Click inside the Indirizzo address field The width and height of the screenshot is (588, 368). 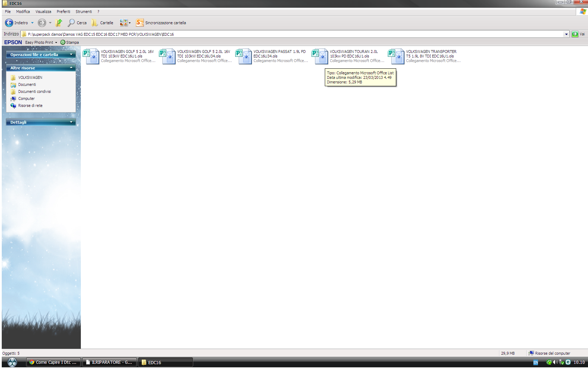[x=280, y=34]
